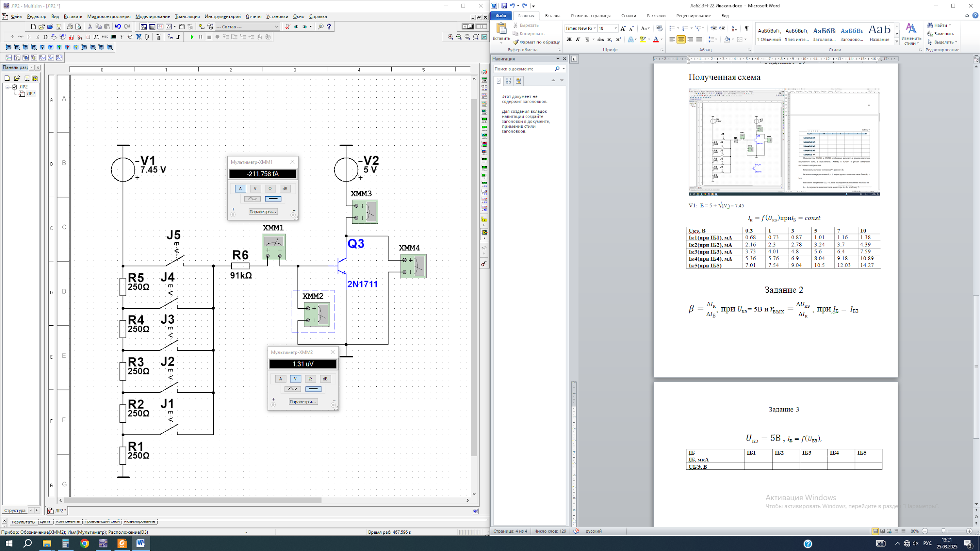
Task: Open the font size 18 dropdown
Action: (x=615, y=28)
